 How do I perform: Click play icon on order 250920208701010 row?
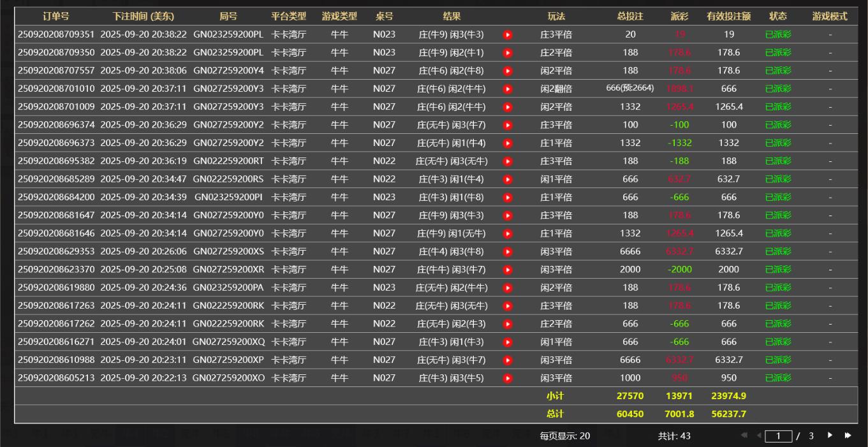click(508, 89)
